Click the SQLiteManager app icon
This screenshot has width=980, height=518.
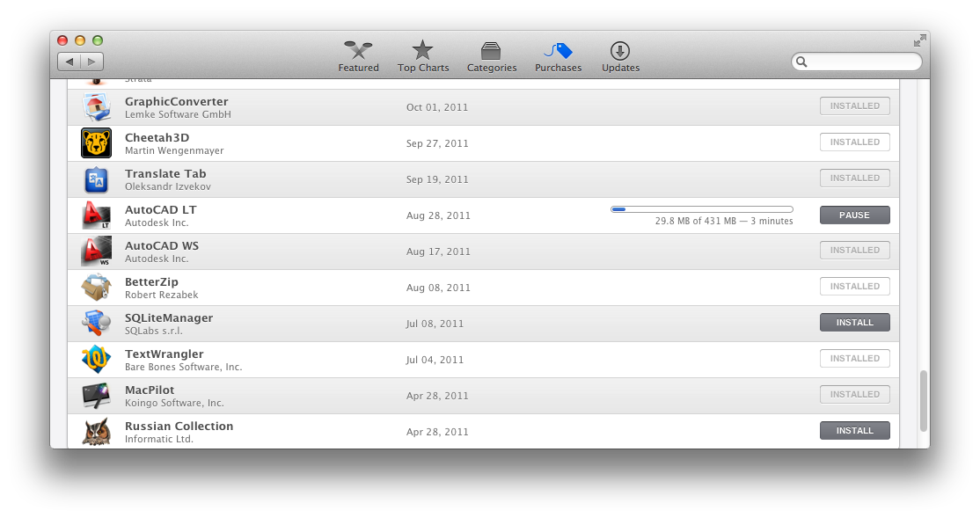coord(96,324)
